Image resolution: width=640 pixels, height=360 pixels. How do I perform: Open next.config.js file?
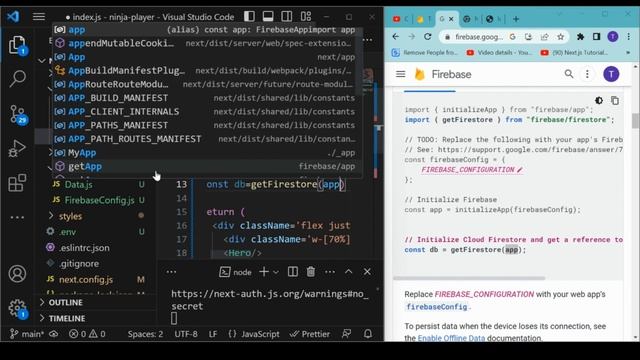click(x=86, y=280)
